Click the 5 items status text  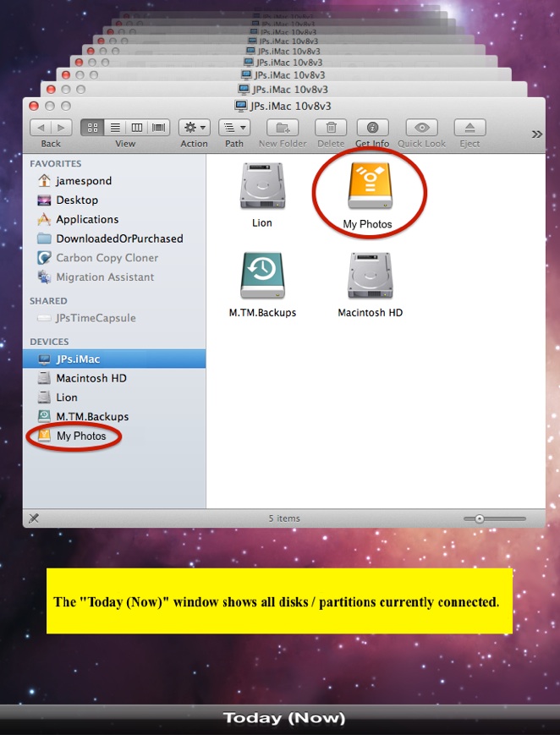(284, 518)
